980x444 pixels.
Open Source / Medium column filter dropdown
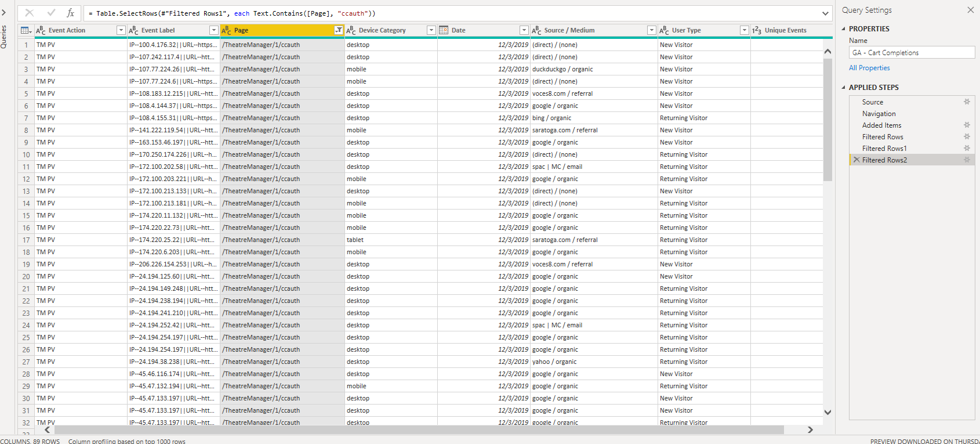coord(651,30)
